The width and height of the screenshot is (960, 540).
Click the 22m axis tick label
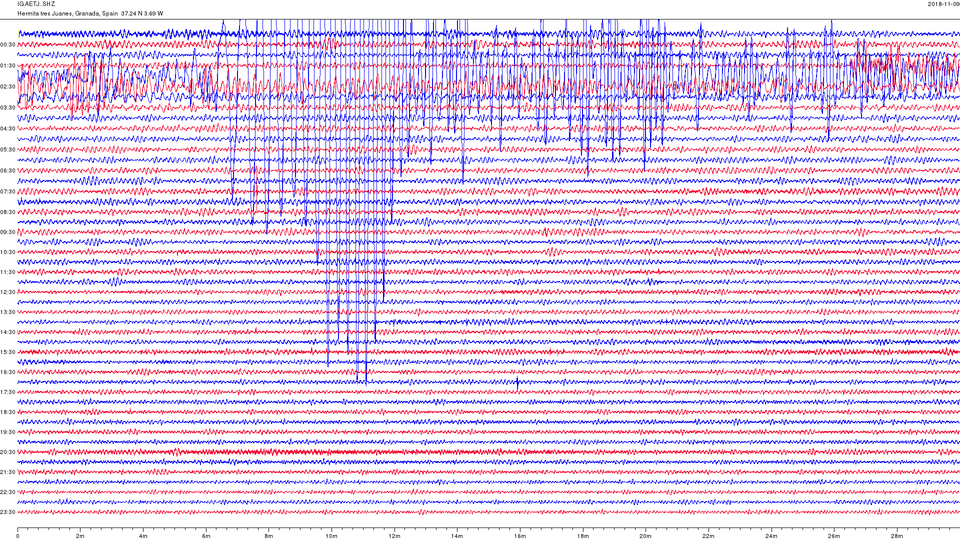tap(708, 536)
